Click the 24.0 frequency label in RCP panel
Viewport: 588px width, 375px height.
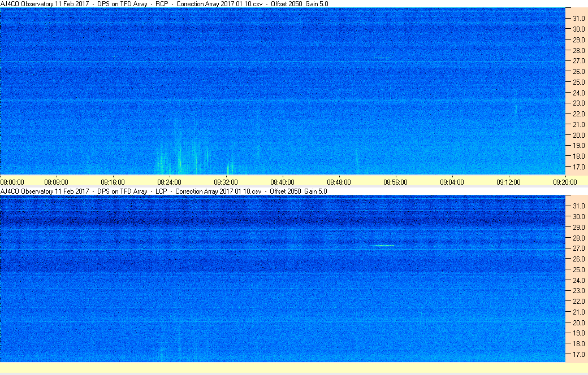[578, 93]
